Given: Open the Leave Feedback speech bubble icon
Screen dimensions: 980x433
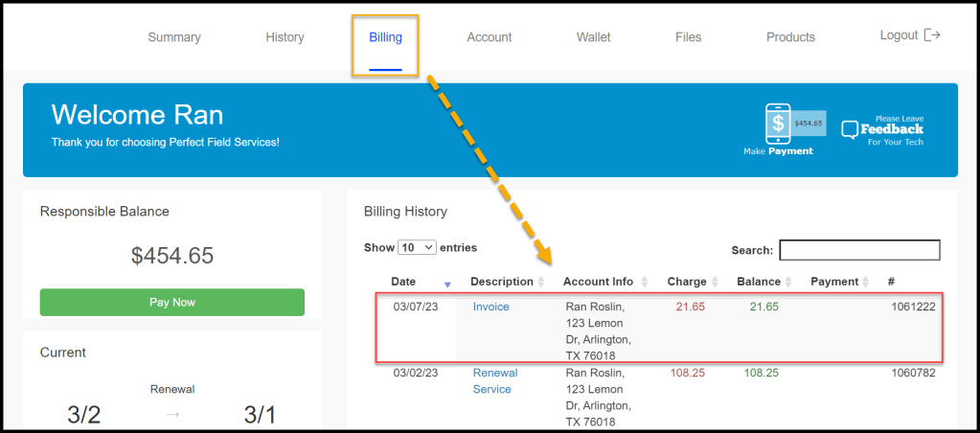Looking at the screenshot, I should pyautogui.click(x=850, y=129).
